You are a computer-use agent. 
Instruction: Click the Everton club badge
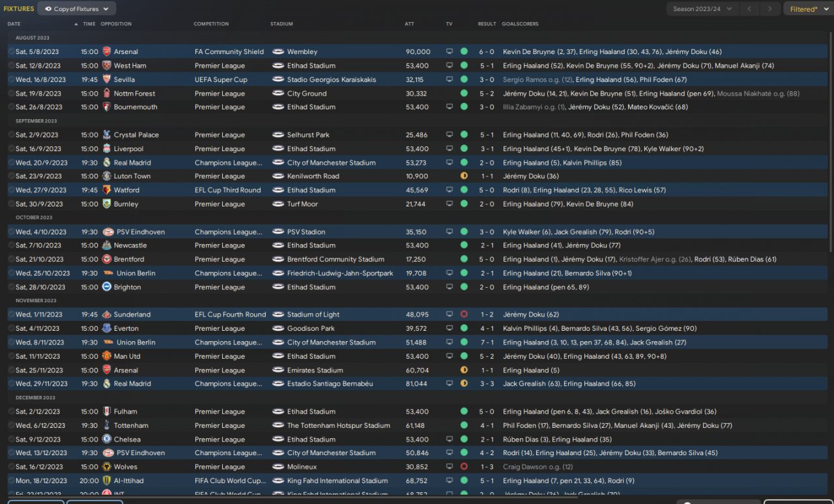pos(107,329)
